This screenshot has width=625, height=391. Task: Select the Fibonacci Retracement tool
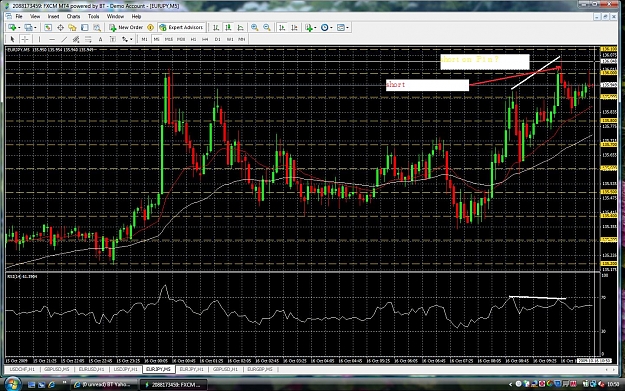[88, 39]
